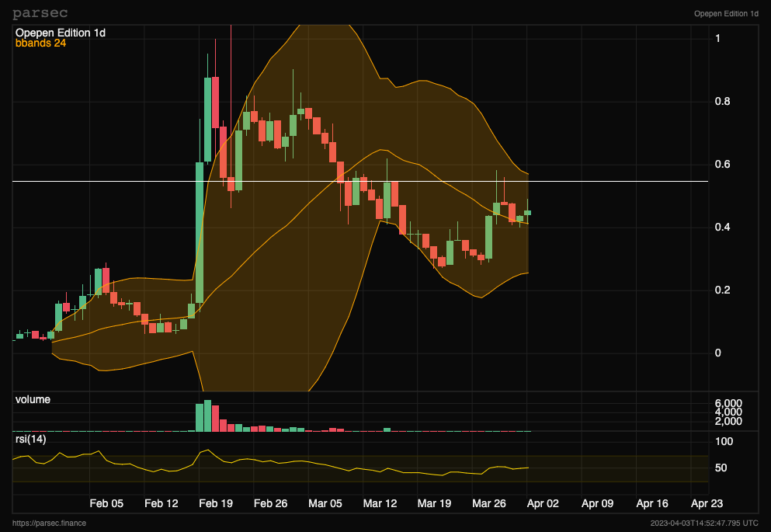The width and height of the screenshot is (771, 532).
Task: Click the RSI line peak near Feb 19
Action: click(x=208, y=450)
